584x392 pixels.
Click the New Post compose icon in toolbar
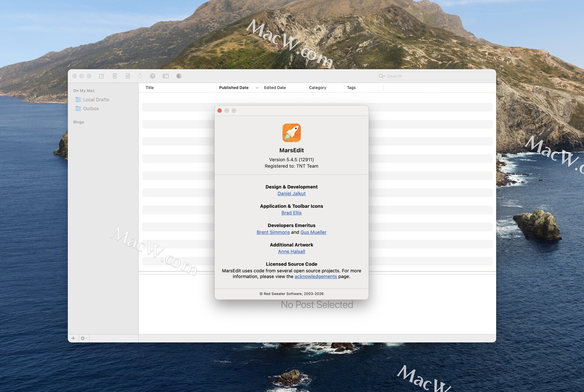(102, 76)
